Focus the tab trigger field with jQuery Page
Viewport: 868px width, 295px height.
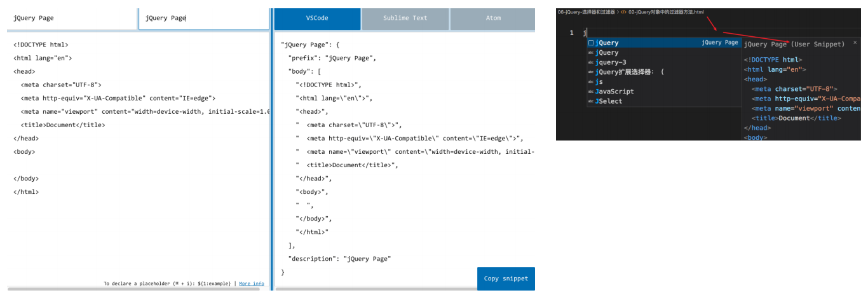tap(204, 18)
